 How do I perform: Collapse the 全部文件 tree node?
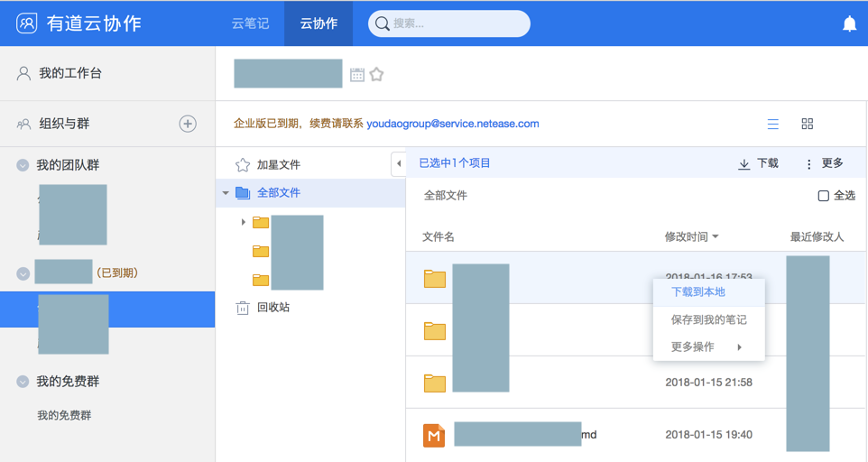point(226,193)
